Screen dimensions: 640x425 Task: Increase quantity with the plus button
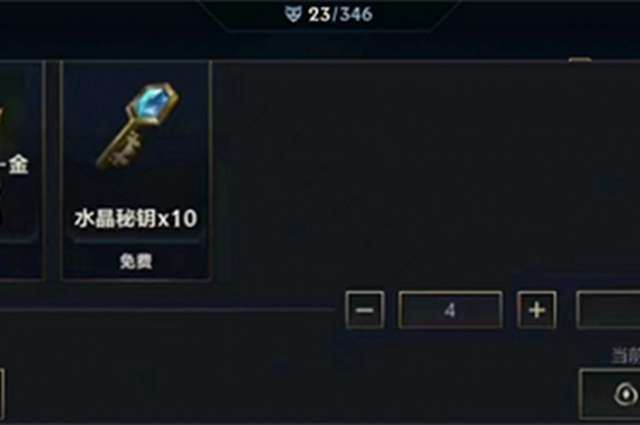(537, 310)
